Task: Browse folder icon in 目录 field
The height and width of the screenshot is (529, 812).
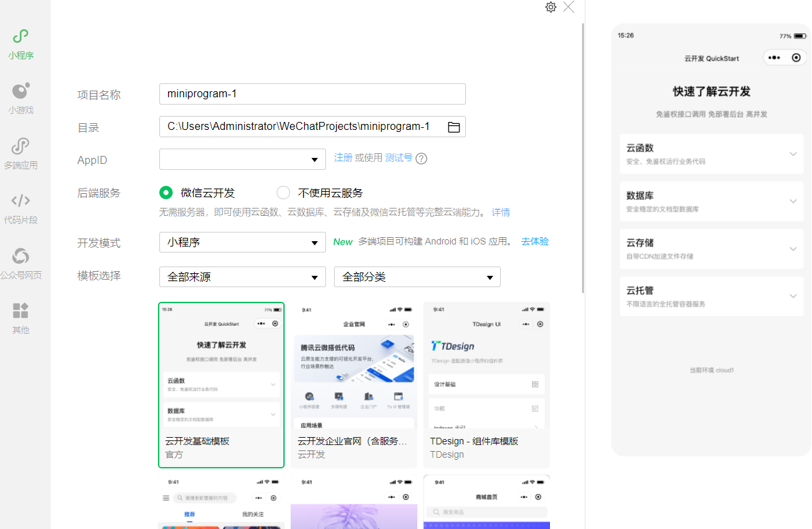Action: coord(453,127)
